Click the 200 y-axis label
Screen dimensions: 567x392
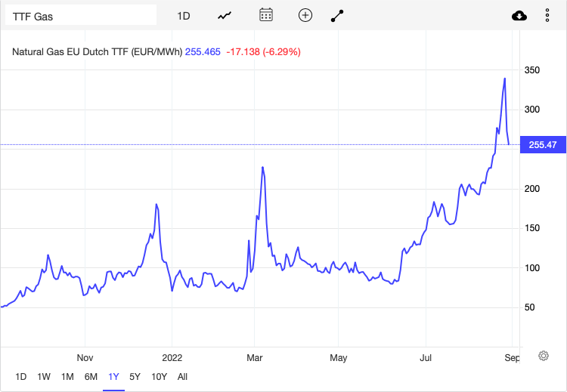pyautogui.click(x=532, y=189)
